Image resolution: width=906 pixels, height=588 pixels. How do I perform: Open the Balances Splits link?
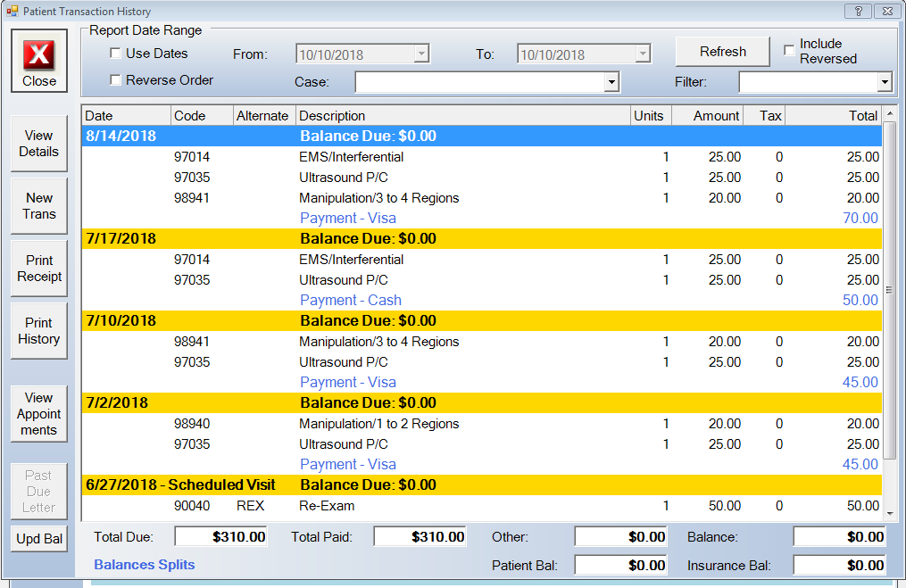[145, 564]
